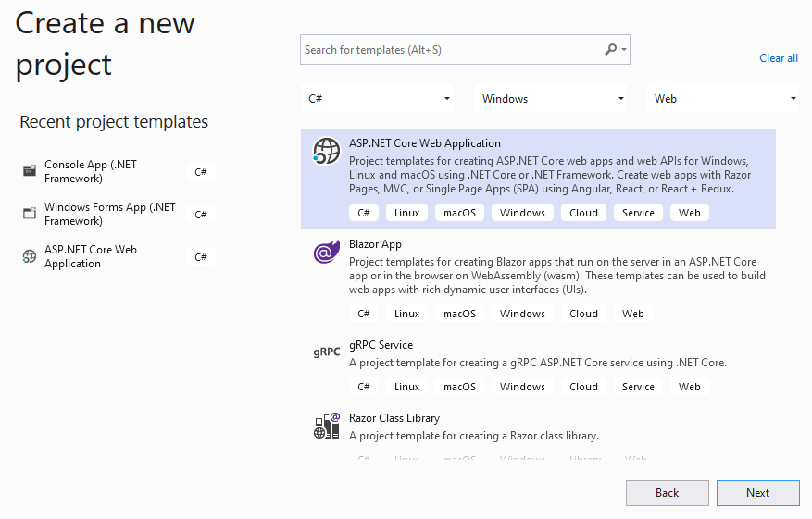Click the recent ASP.NET Core Web Application globe icon
The height and width of the screenshot is (519, 812).
coord(30,256)
